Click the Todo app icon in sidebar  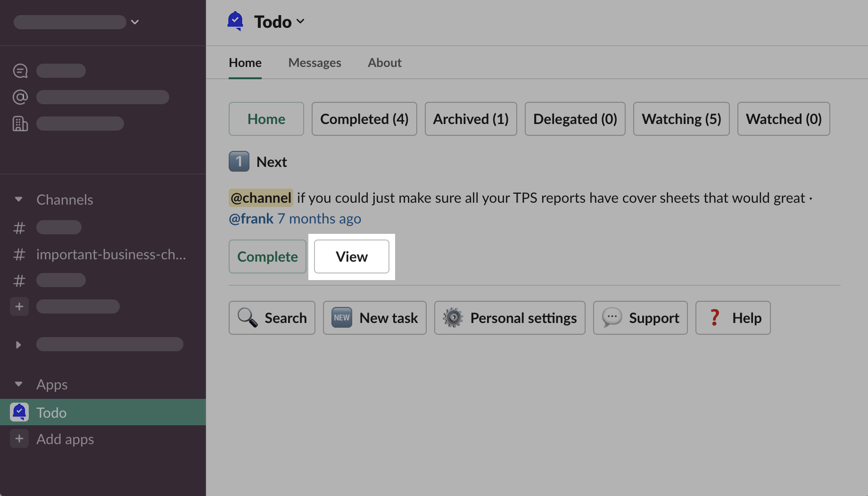(19, 413)
